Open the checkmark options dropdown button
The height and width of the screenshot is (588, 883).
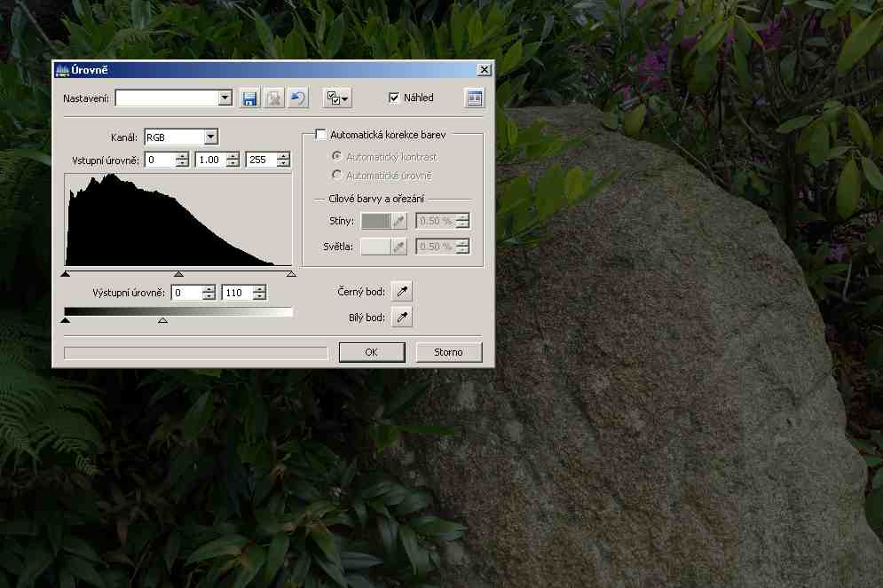[337, 98]
